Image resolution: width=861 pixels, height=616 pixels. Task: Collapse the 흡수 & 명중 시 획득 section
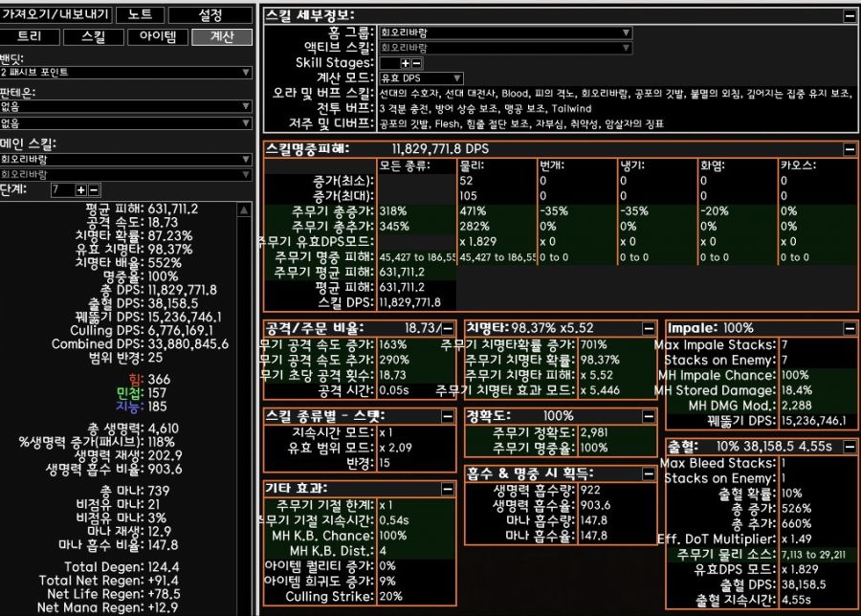coord(649,473)
